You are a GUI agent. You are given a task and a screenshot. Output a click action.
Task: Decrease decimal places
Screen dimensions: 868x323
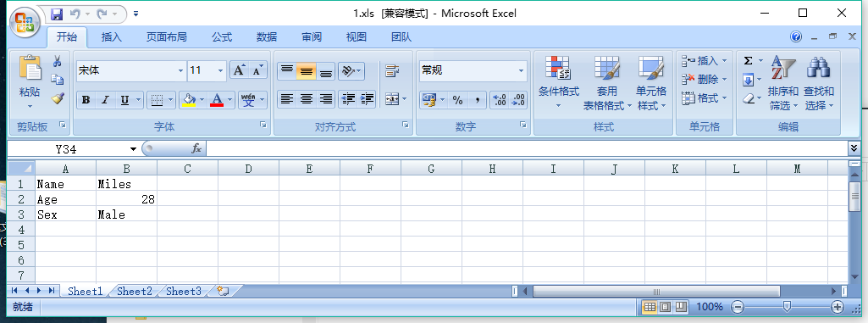tap(518, 100)
